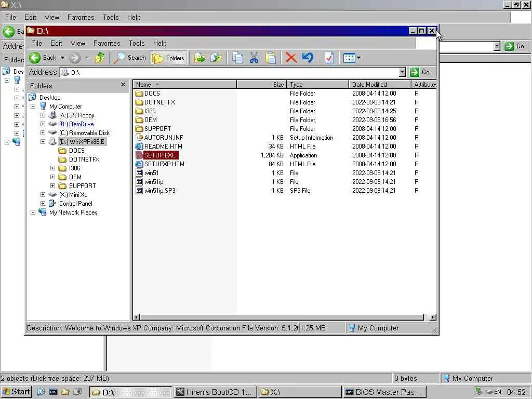Select DOTNETFX in the Folders tree
The image size is (532, 399).
tap(84, 159)
